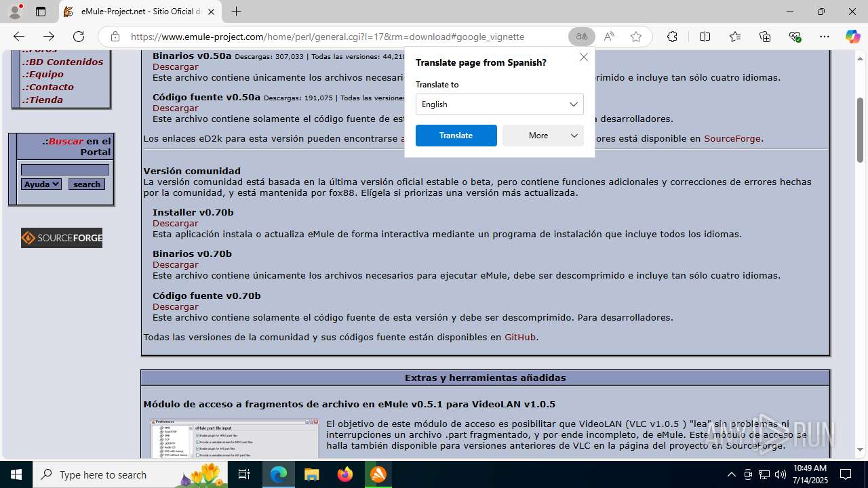Viewport: 868px width, 488px height.
Task: Click scrollbar down arrow
Action: [x=861, y=450]
